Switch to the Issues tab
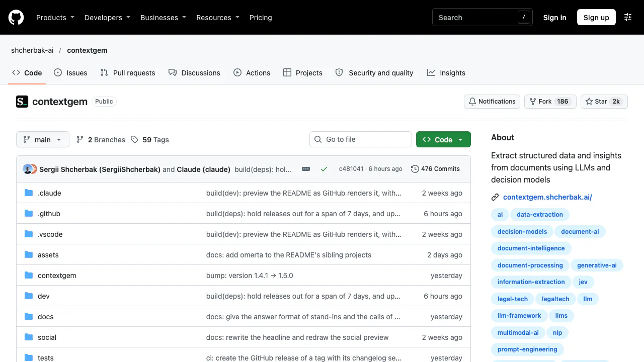Viewport: 644px width, 362px height. coord(70,73)
